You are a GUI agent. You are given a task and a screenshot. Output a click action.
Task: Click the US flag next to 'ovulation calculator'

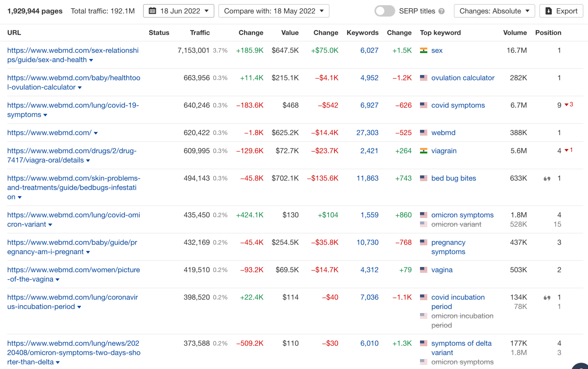pyautogui.click(x=423, y=78)
